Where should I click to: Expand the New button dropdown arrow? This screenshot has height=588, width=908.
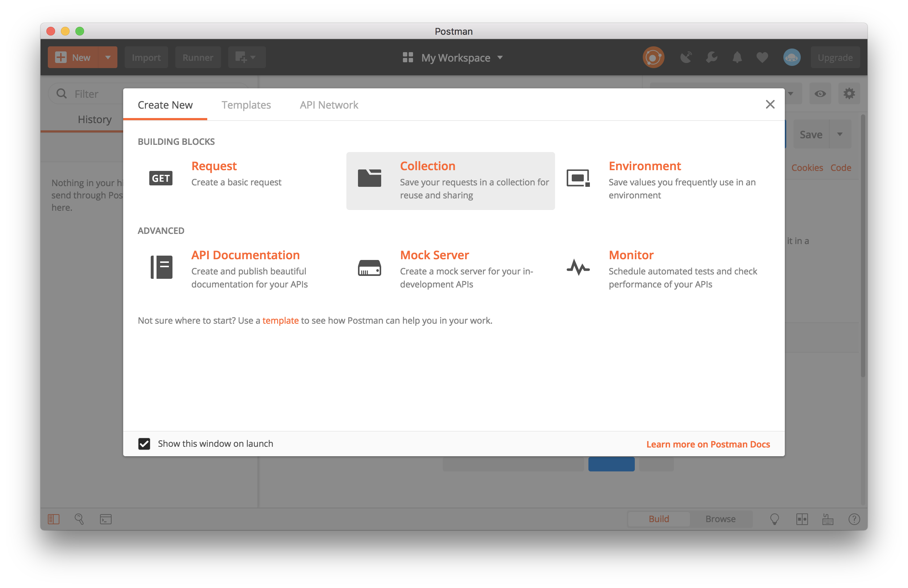click(x=108, y=58)
